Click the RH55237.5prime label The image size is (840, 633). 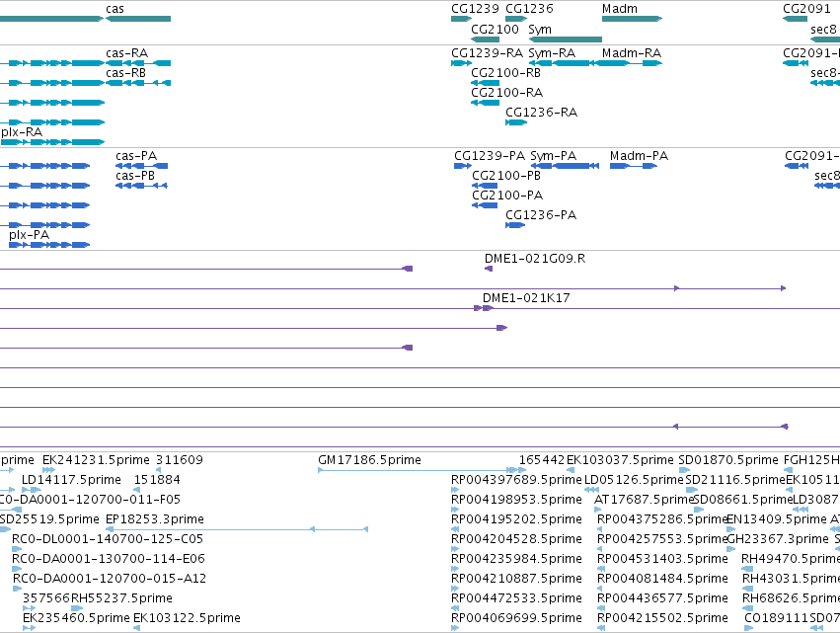coord(122,598)
